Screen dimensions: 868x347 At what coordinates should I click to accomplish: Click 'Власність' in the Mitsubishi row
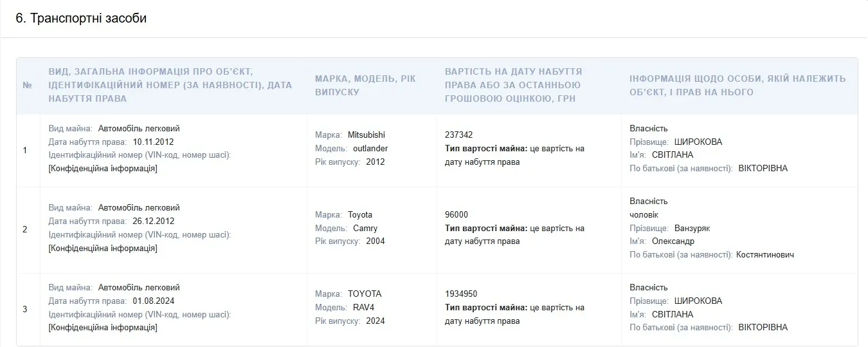[x=649, y=129]
